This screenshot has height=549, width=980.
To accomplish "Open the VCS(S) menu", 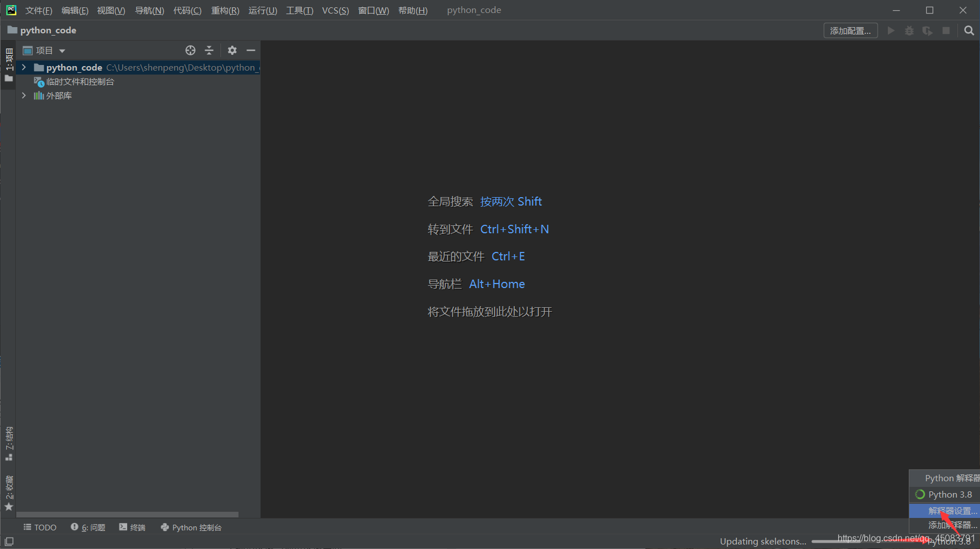I will pos(335,10).
